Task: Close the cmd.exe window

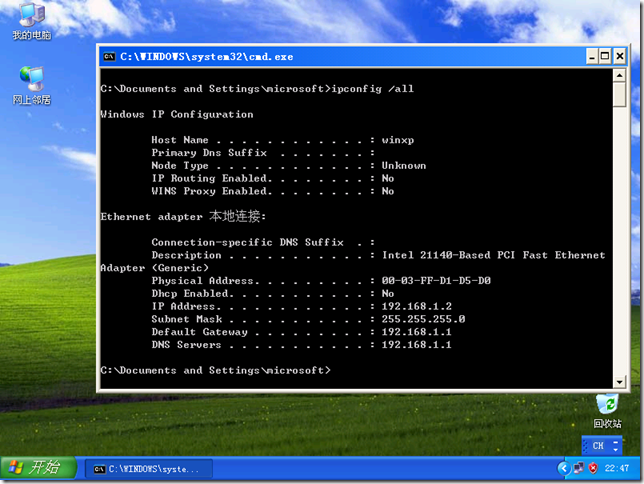Action: click(619, 56)
